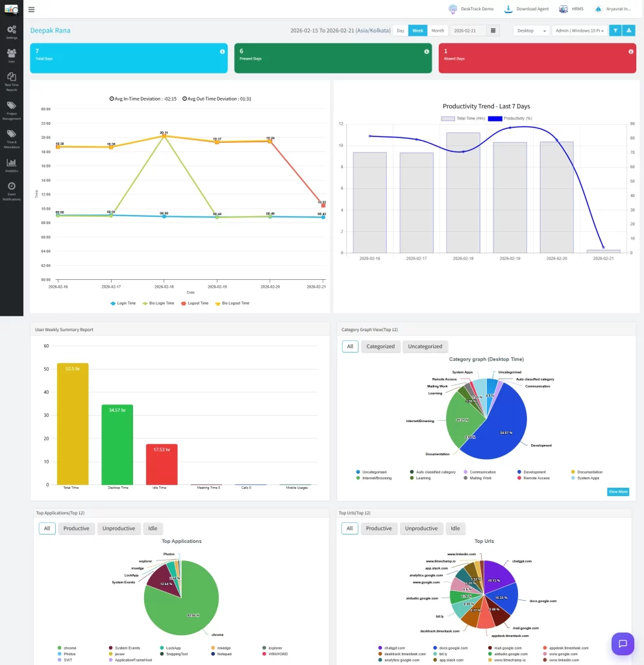This screenshot has height=665, width=644.
Task: Toggle Productivity (%) legend item
Action: (510, 118)
